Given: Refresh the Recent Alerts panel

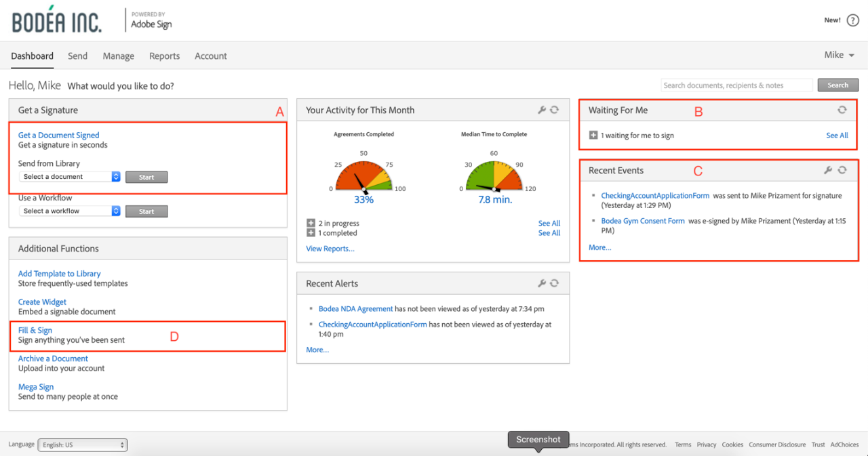Looking at the screenshot, I should click(x=555, y=283).
